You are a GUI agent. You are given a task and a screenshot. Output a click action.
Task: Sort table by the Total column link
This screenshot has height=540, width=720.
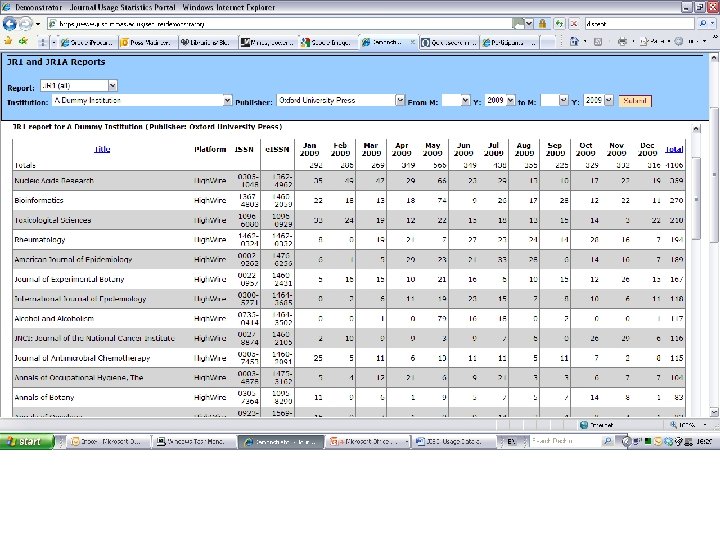pyautogui.click(x=674, y=149)
